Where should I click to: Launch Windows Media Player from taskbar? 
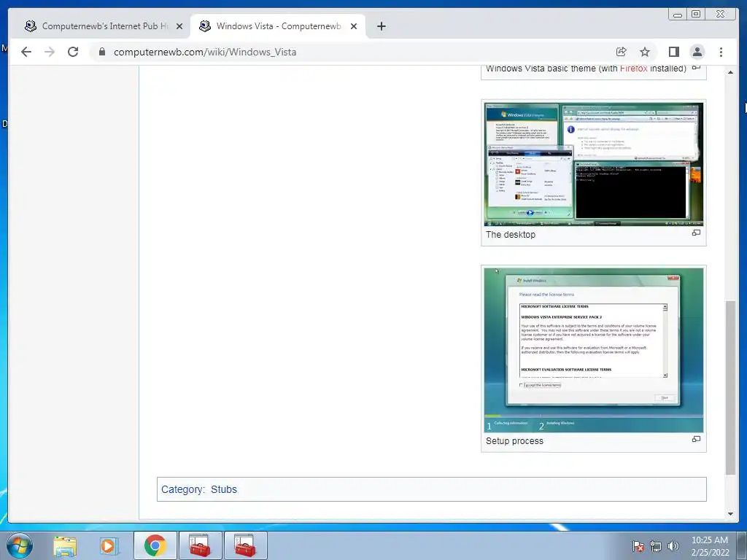109,545
